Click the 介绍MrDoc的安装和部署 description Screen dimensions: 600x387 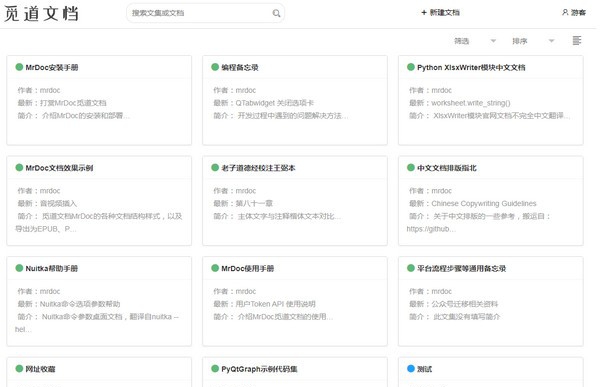[x=86, y=116]
